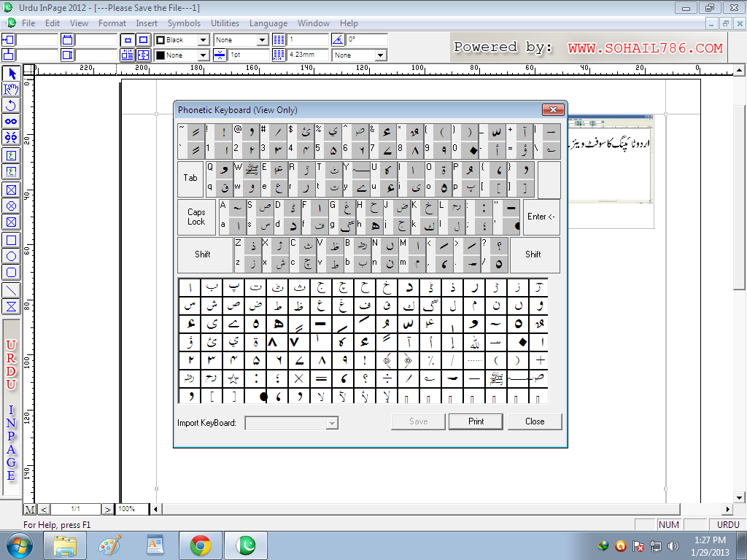Click the 100% zoom field
This screenshot has height=560, width=747.
[133, 509]
